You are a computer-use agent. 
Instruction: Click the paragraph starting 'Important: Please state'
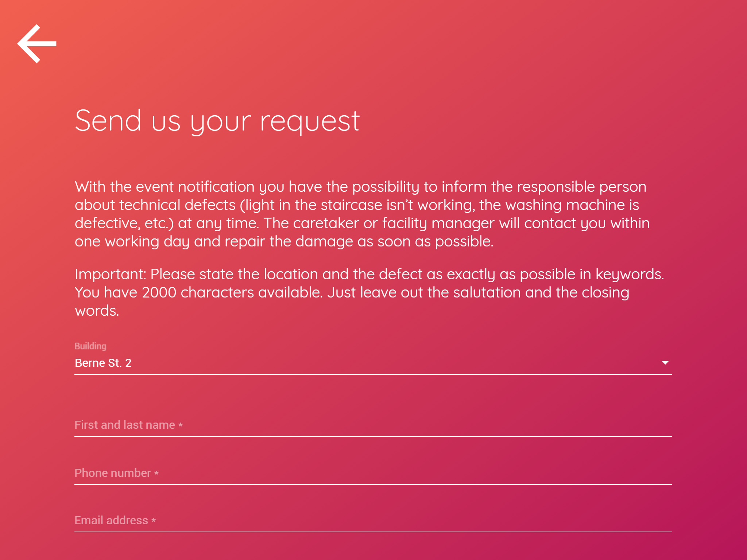coord(369,292)
